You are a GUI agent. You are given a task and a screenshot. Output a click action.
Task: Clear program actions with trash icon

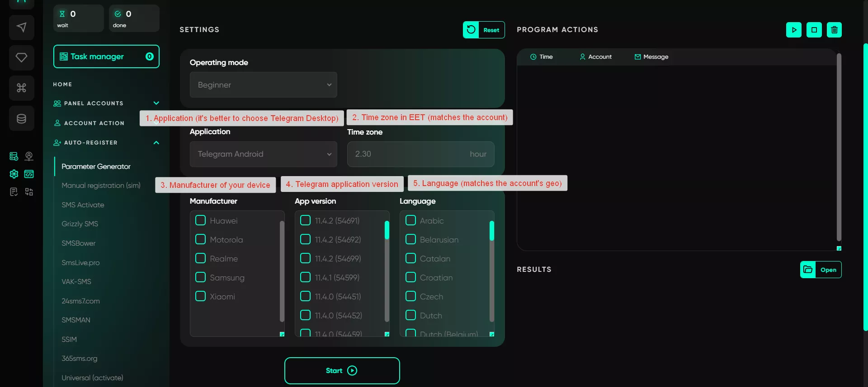834,30
